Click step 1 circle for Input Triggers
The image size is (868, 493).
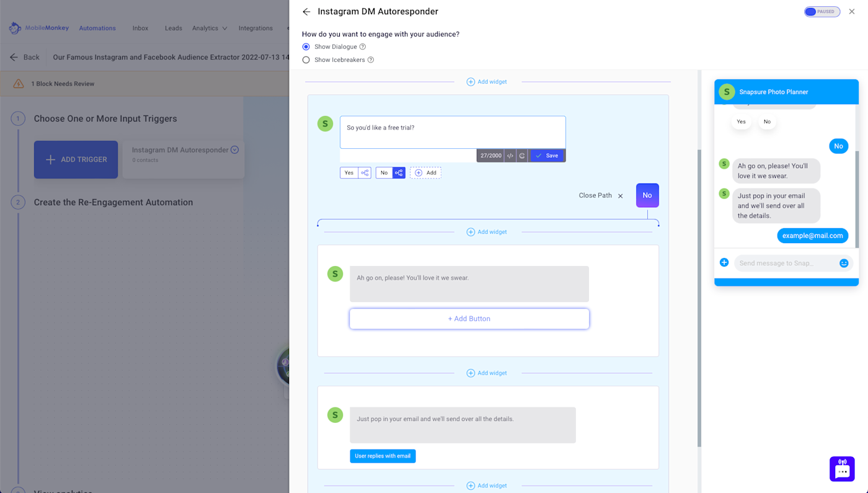(18, 118)
